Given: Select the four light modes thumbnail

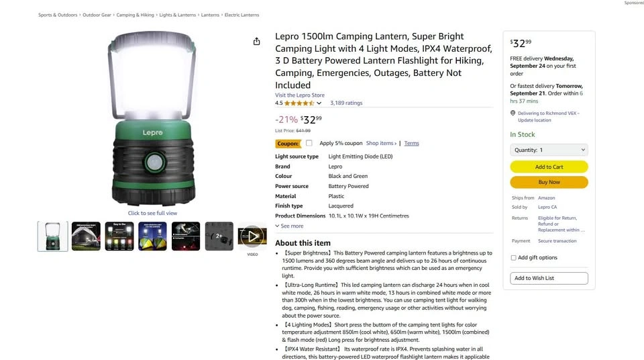Looking at the screenshot, I should tap(119, 236).
